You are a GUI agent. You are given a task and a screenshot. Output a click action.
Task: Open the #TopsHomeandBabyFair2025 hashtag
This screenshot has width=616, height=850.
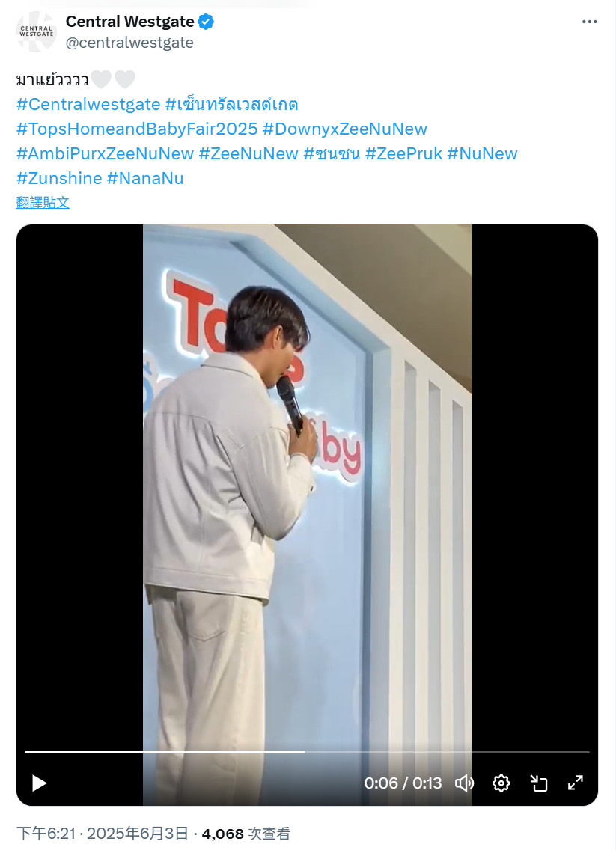point(137,129)
